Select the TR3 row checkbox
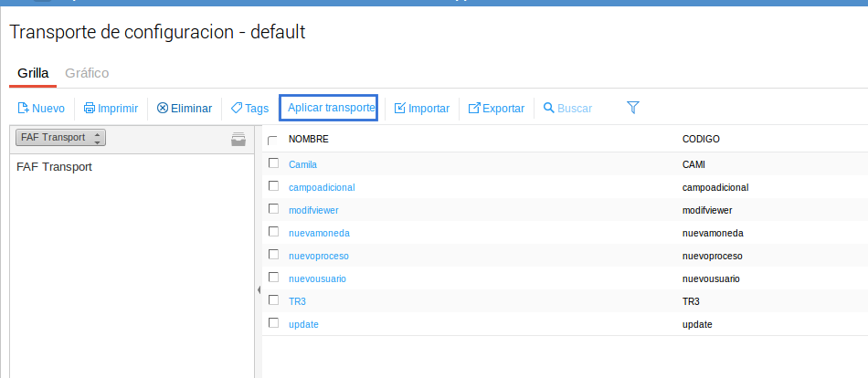This screenshot has width=868, height=378. [273, 299]
